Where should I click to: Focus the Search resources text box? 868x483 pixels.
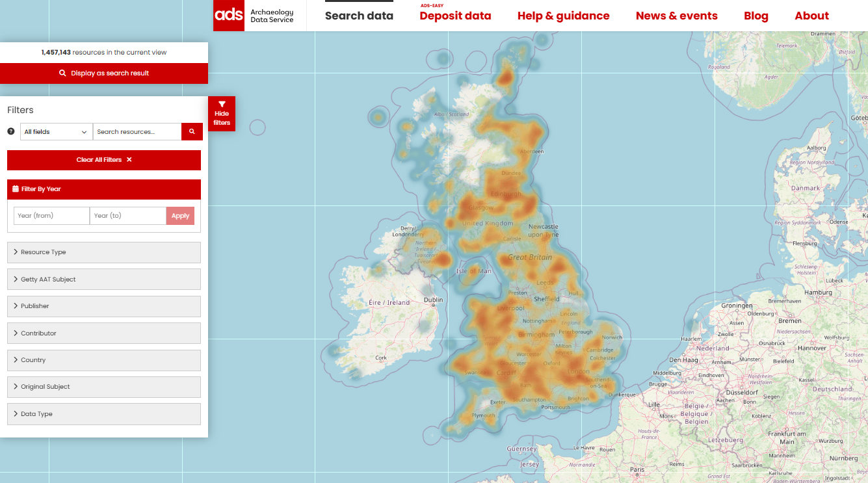point(137,132)
